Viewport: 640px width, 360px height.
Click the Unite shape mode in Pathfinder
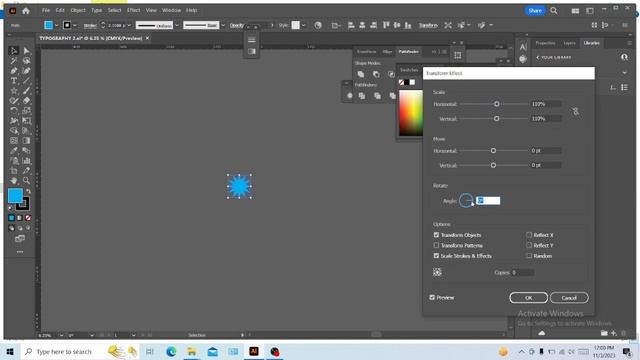(x=361, y=74)
